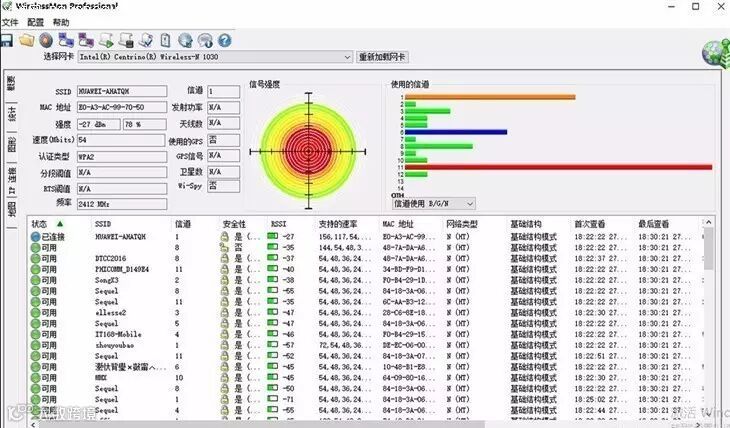Click the clipboard toolbar icon

click(x=165, y=41)
